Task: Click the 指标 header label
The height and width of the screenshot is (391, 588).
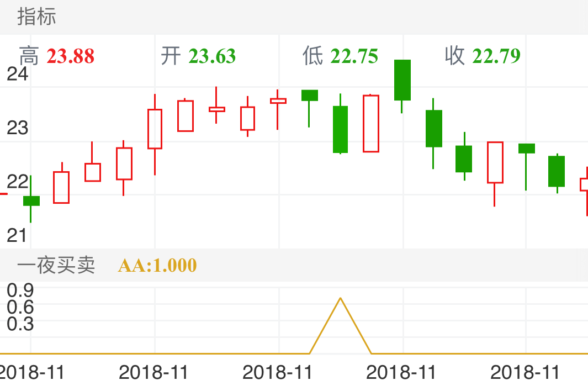Action: coord(36,17)
